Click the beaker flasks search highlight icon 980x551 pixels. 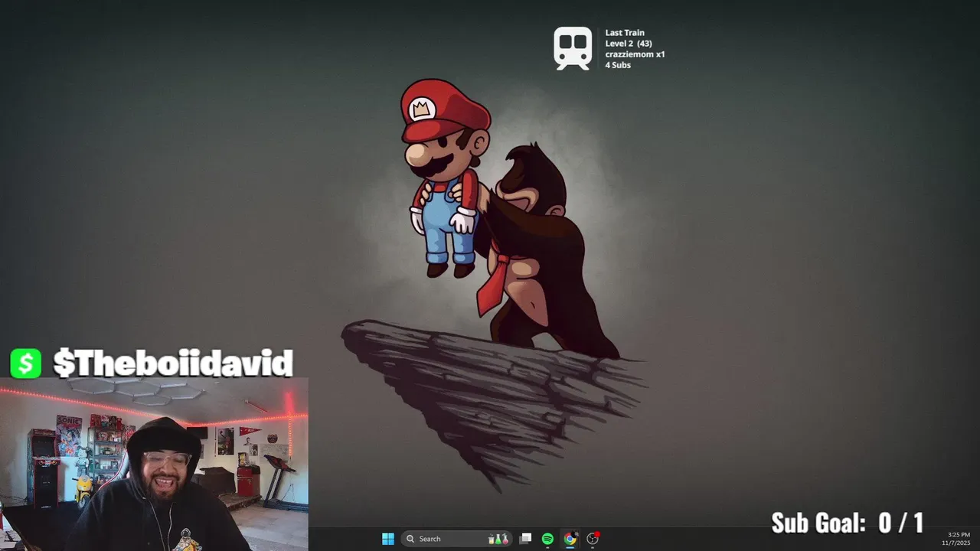tap(498, 539)
